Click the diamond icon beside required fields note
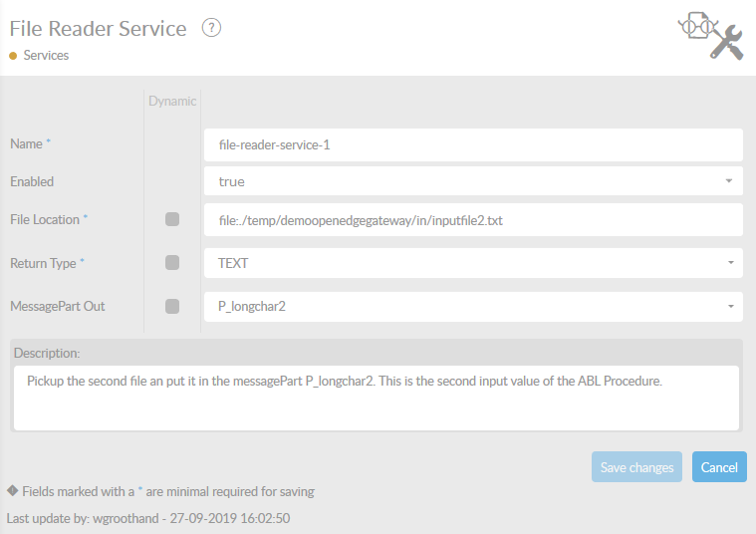This screenshot has height=534, width=756. 13,490
